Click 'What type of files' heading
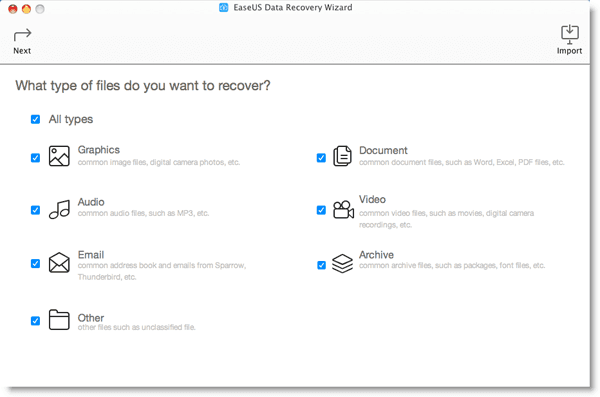This screenshot has height=397, width=600. pyautogui.click(x=143, y=86)
